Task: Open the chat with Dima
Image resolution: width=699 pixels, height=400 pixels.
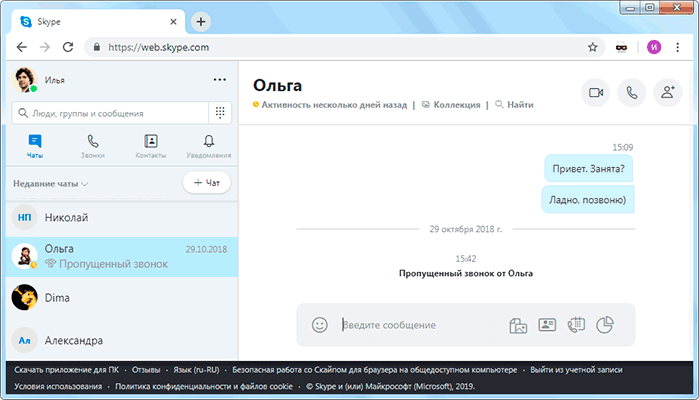Action: (122, 297)
